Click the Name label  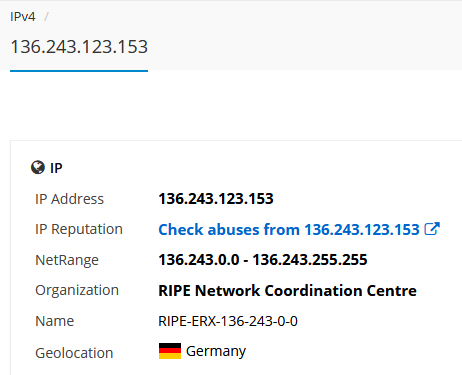coord(55,321)
